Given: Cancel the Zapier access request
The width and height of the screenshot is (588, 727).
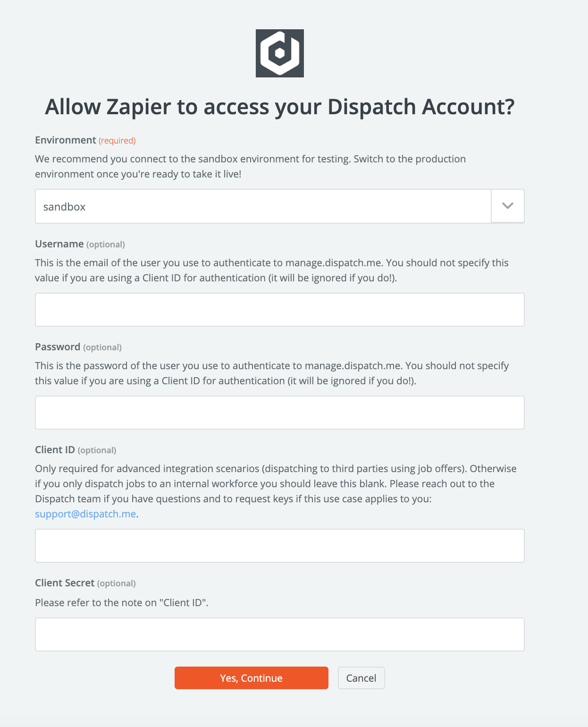Looking at the screenshot, I should pyautogui.click(x=361, y=678).
